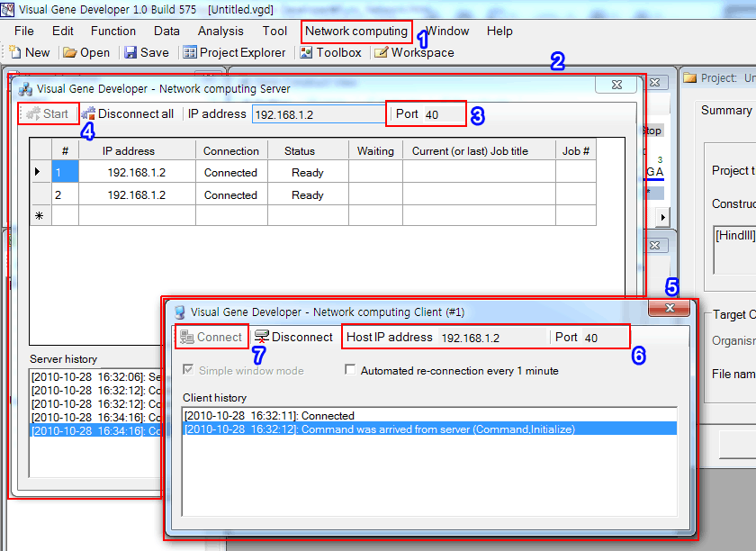
Task: Open Project Explorer via its toolbar icon
Action: (190, 52)
